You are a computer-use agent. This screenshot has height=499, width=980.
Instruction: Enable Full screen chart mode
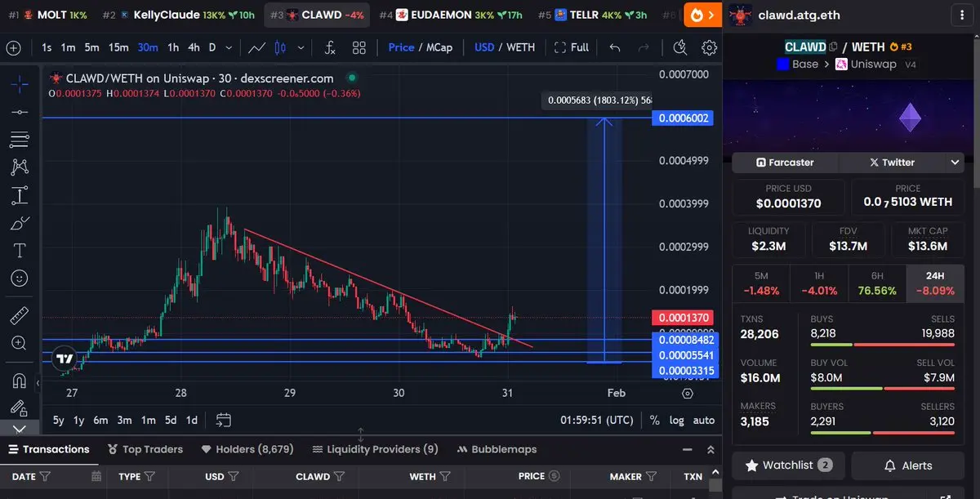(x=571, y=47)
